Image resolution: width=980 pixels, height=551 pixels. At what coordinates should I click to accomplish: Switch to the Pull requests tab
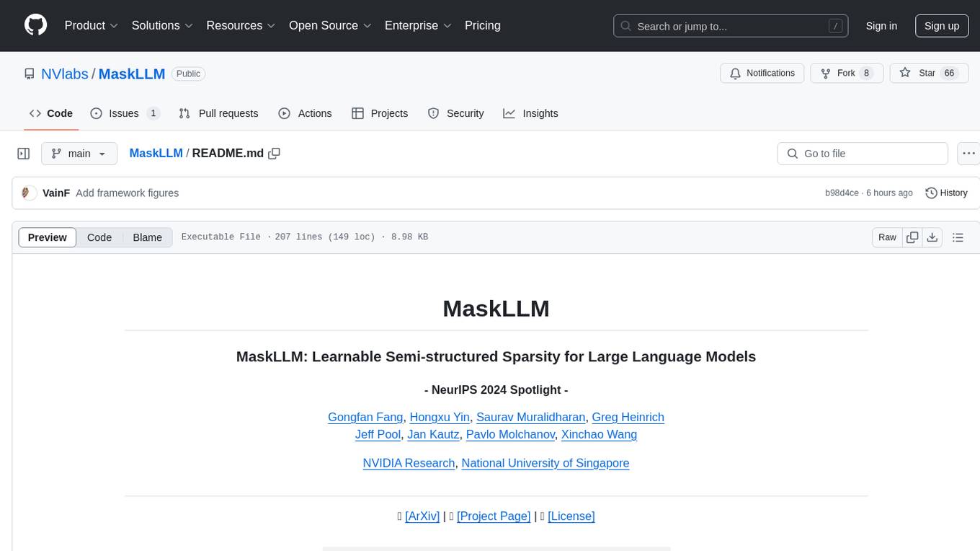[x=218, y=113]
